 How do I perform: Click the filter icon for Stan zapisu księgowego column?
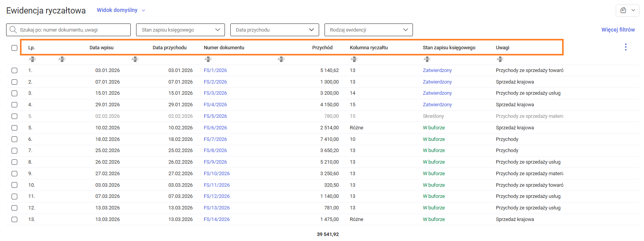pos(427,59)
